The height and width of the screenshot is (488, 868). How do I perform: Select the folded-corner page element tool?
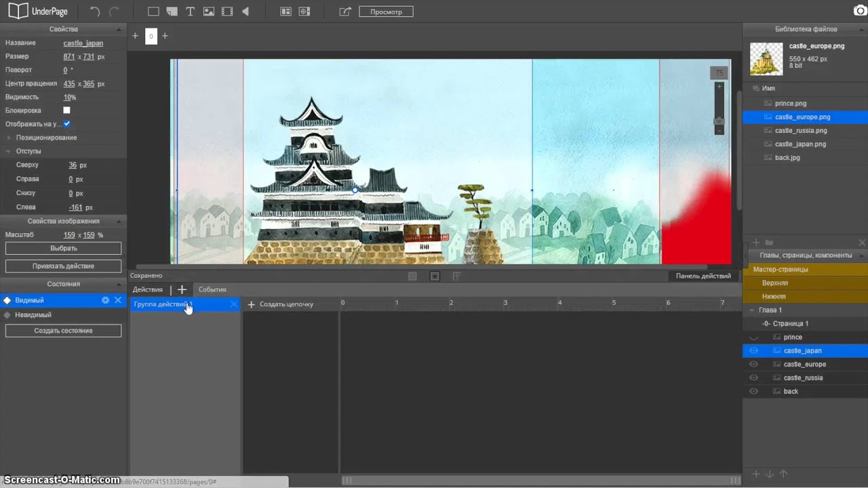tap(172, 12)
